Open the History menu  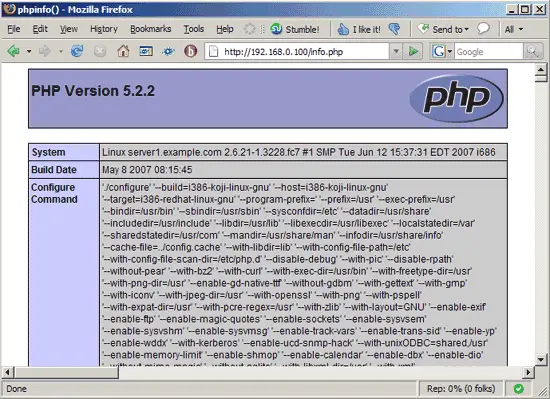pyautogui.click(x=104, y=29)
